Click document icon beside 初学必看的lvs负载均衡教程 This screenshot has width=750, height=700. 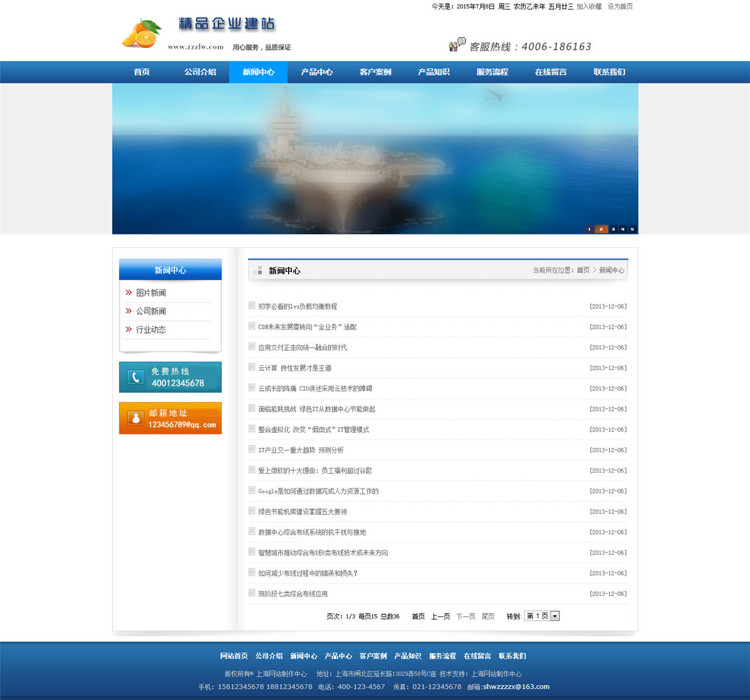coord(252,306)
